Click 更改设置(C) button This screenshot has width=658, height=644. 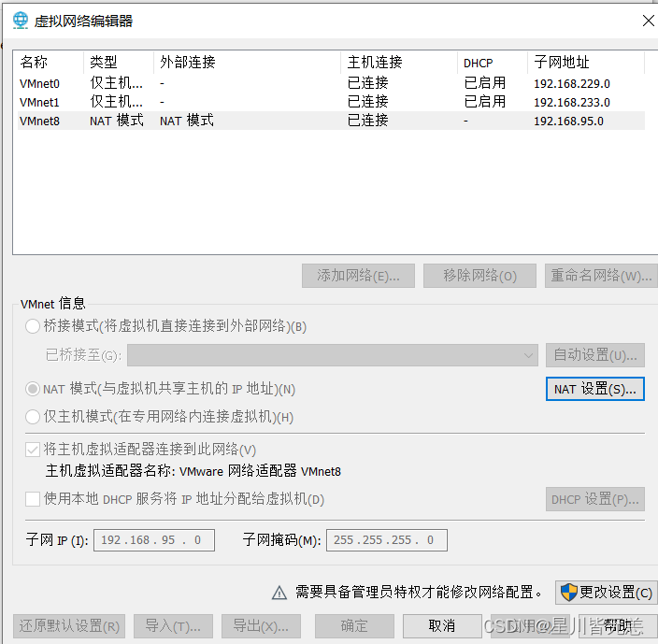[607, 593]
